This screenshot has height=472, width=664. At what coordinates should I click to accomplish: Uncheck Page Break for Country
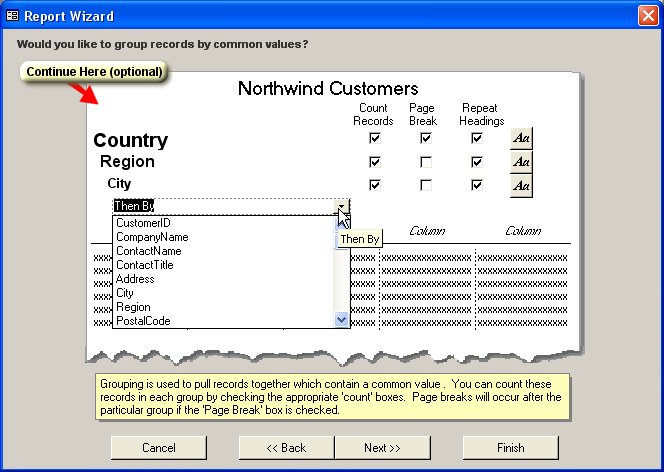click(x=426, y=138)
